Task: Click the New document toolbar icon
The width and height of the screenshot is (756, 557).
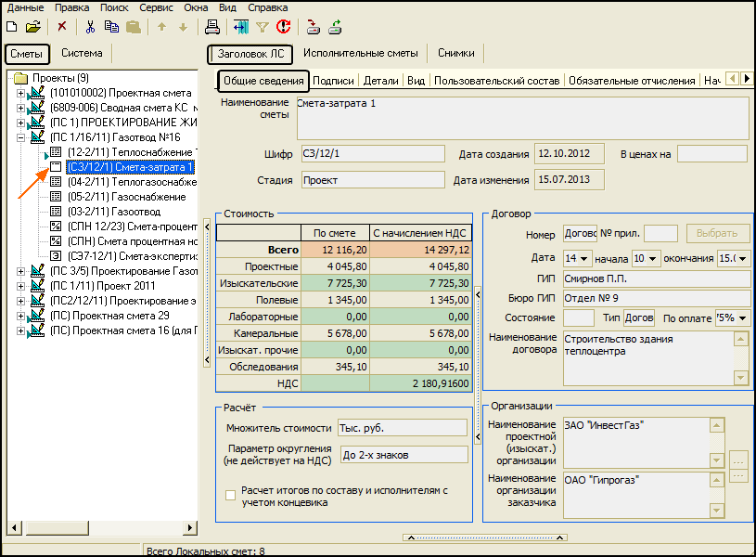Action: (14, 28)
